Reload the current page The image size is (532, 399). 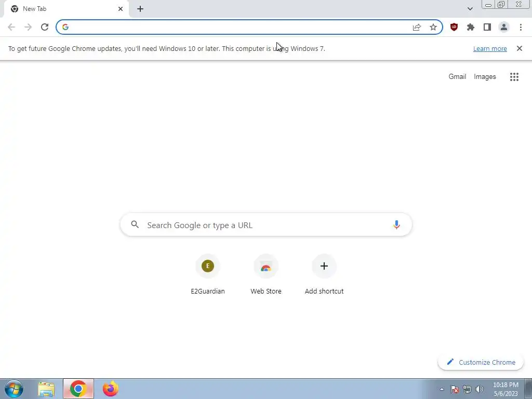[45, 27]
